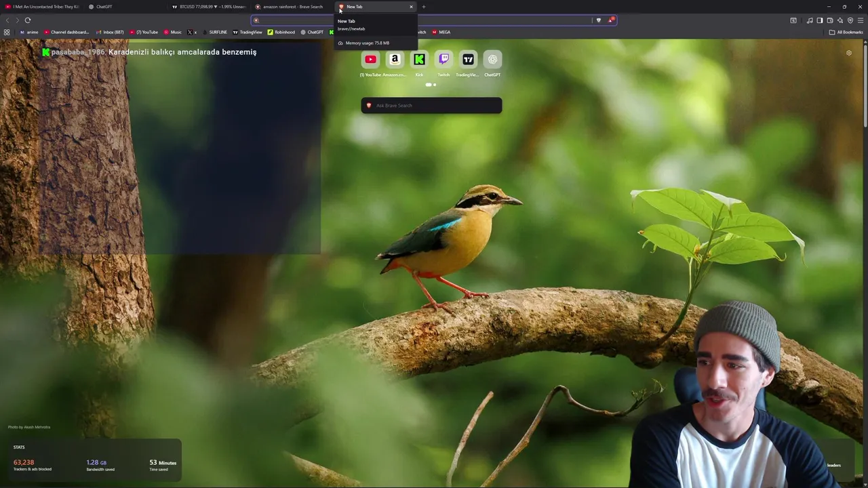This screenshot has width=868, height=488.
Task: Select the active New Tab tab
Action: click(x=375, y=7)
